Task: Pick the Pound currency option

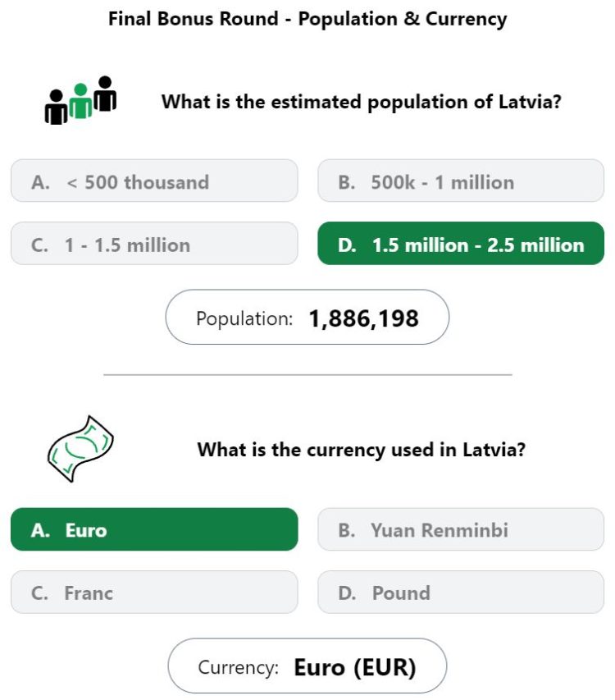Action: (x=461, y=592)
